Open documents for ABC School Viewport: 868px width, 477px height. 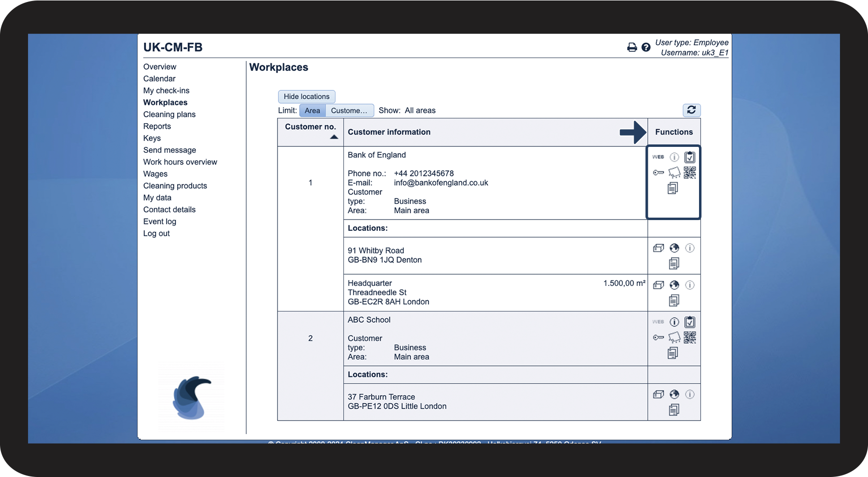(673, 353)
